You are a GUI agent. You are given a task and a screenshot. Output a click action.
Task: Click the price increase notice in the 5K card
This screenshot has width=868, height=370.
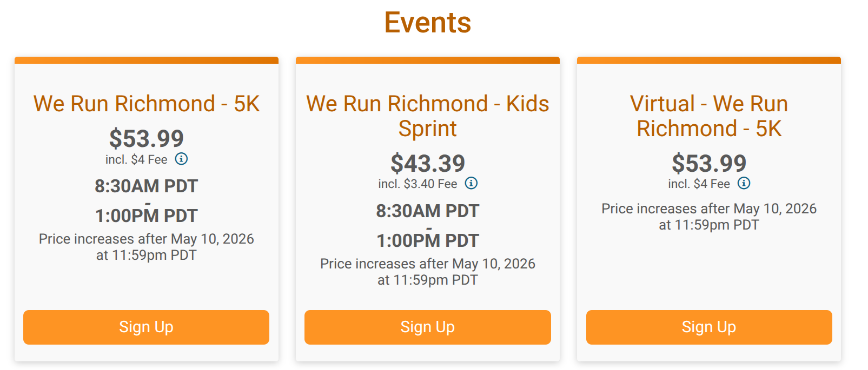(147, 247)
